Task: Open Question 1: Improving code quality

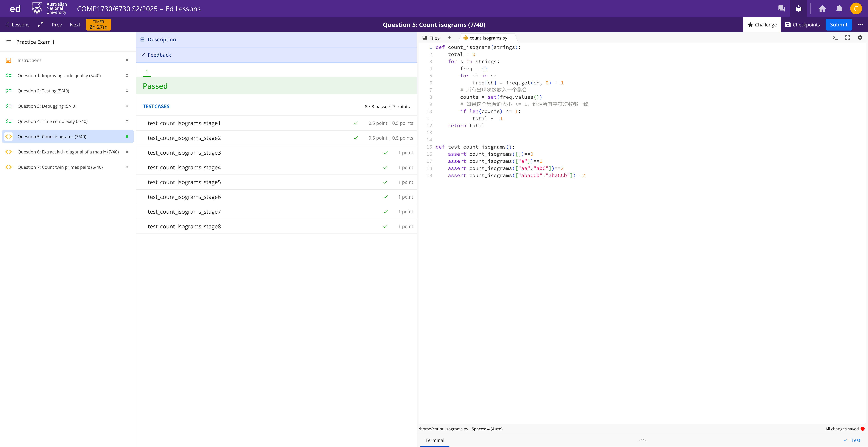Action: pos(68,75)
